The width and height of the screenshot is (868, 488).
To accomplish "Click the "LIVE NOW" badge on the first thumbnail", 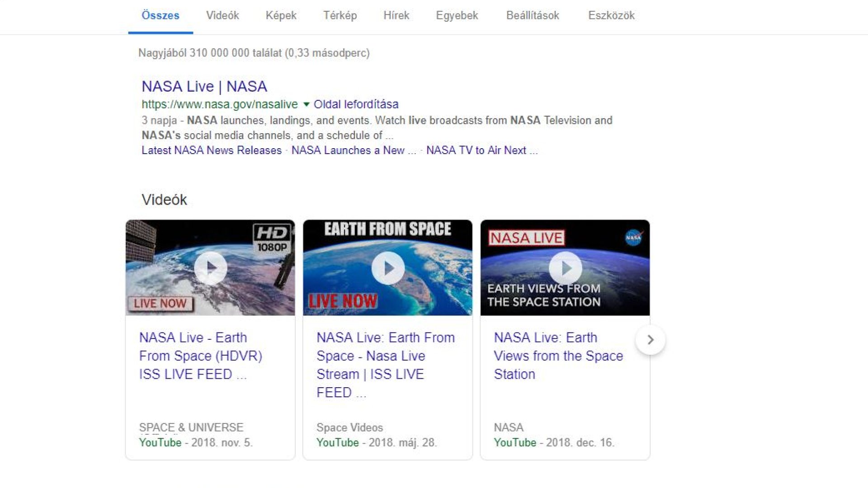I will click(160, 304).
